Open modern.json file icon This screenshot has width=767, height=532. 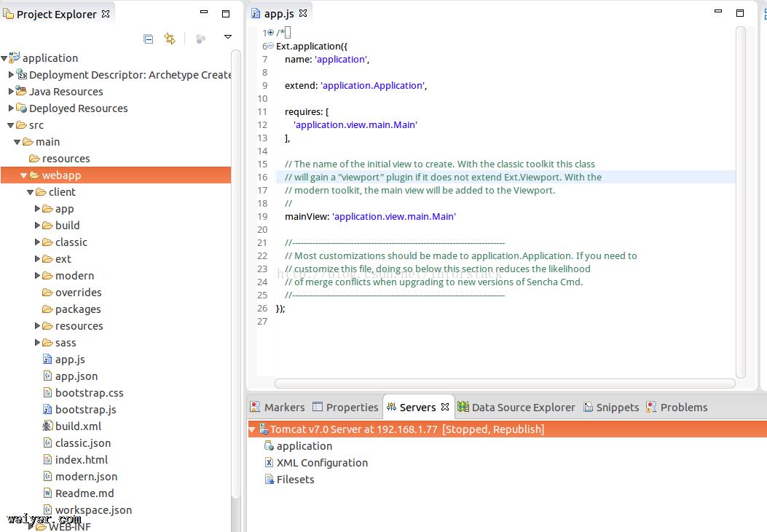tap(47, 476)
